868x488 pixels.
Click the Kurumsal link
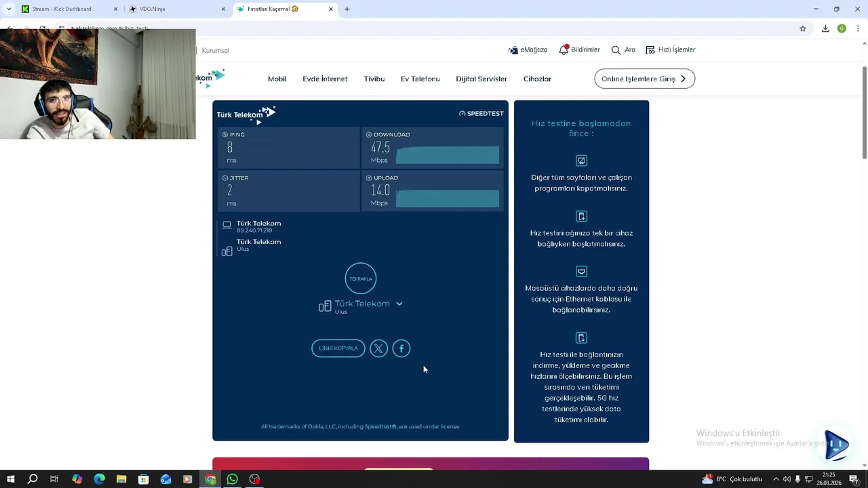[216, 50]
